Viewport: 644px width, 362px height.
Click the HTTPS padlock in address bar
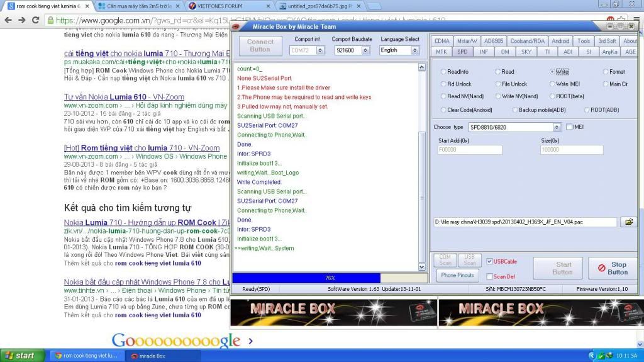pos(50,20)
